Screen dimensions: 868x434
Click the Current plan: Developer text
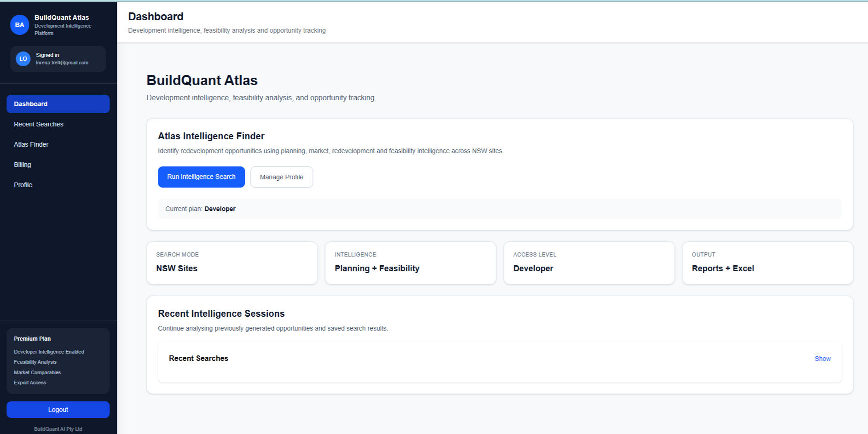click(200, 209)
